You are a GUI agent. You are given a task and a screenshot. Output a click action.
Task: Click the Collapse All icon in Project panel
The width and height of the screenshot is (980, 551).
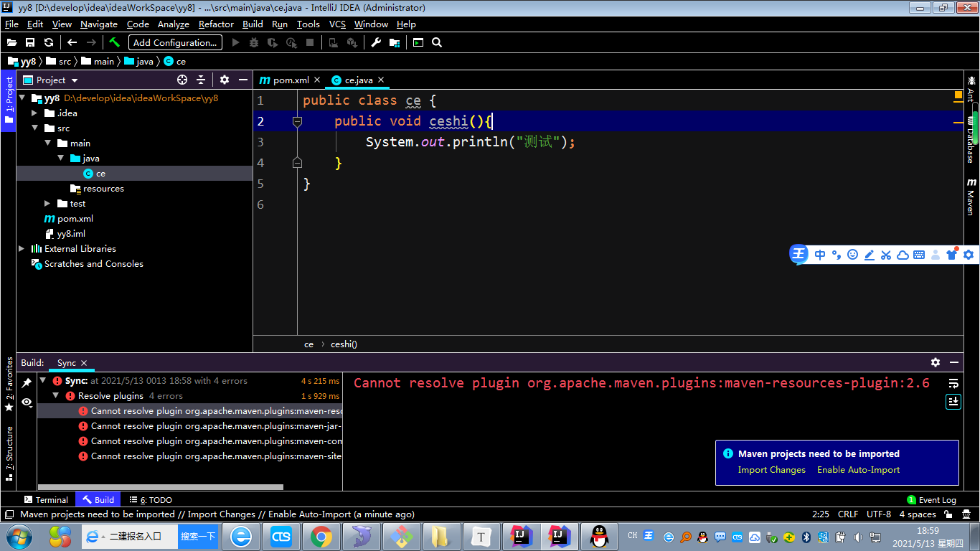(201, 80)
